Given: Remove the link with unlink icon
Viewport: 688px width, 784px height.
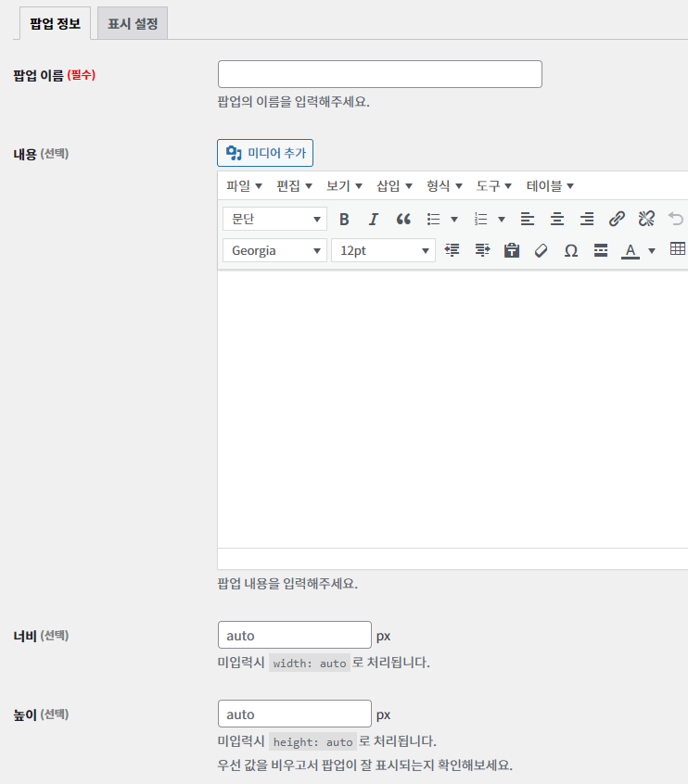Looking at the screenshot, I should [x=646, y=219].
